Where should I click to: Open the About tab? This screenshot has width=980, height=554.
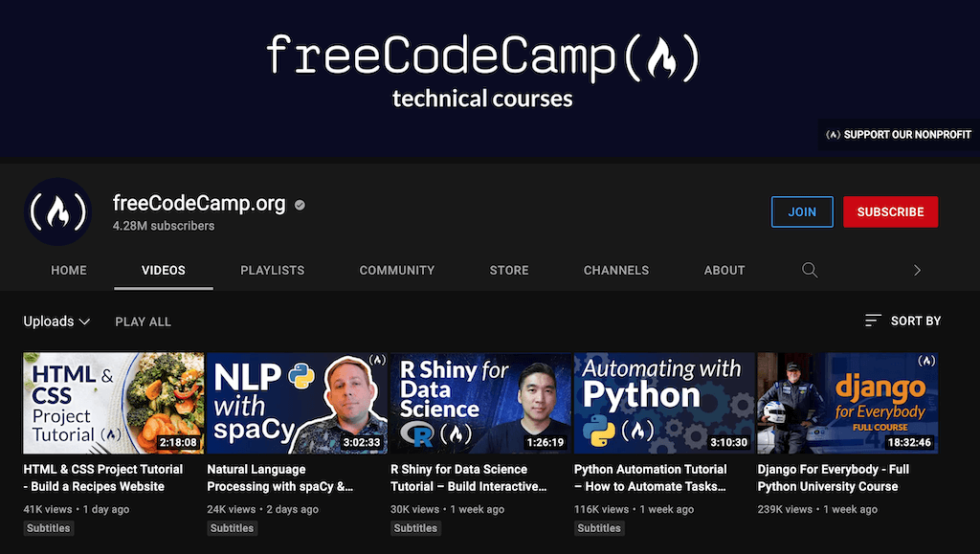724,271
